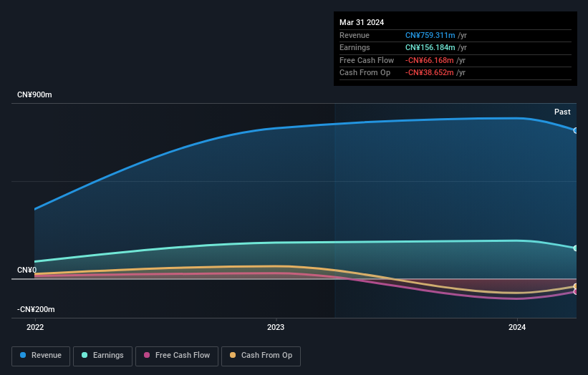Image resolution: width=588 pixels, height=375 pixels.
Task: Toggle the Cash From Op legend button
Action: pyautogui.click(x=261, y=356)
